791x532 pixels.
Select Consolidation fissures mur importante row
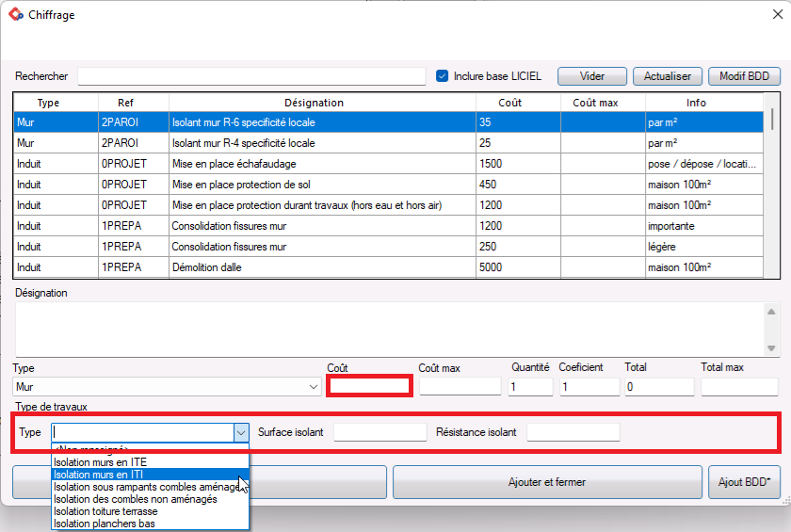pyautogui.click(x=388, y=226)
